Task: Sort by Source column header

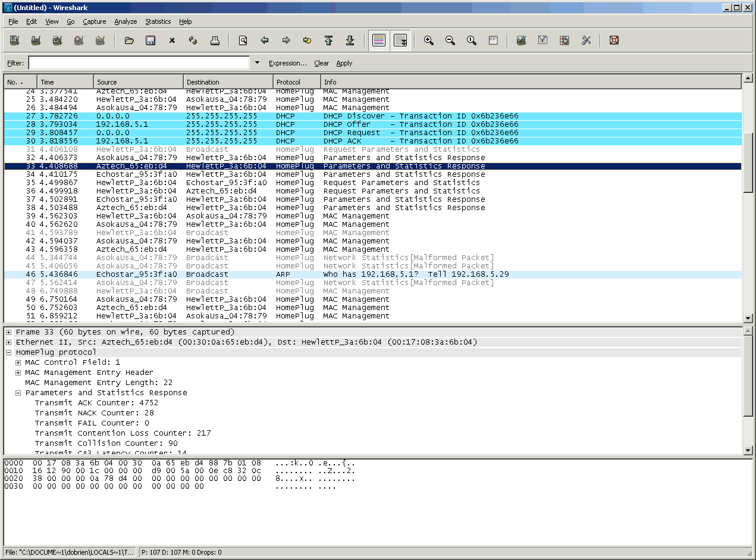Action: point(139,82)
